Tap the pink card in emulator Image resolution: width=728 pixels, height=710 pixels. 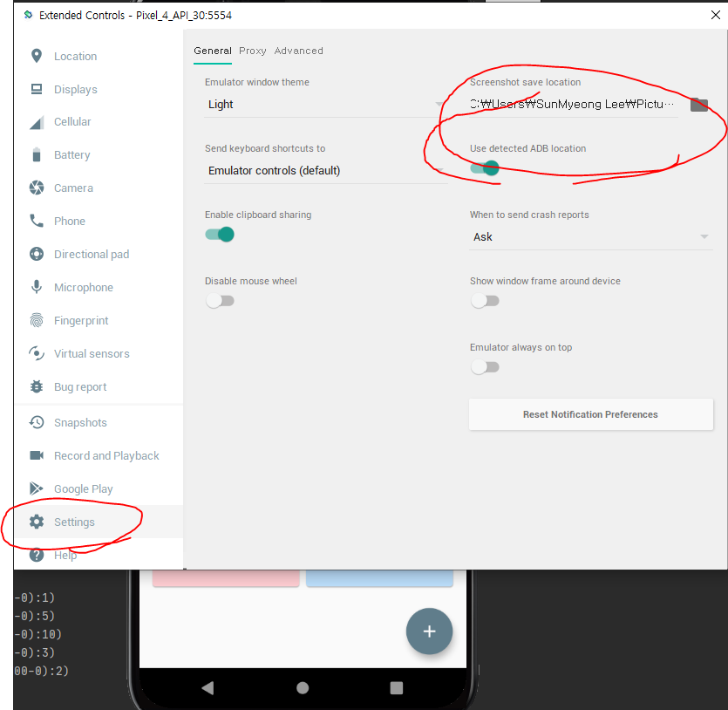tap(226, 578)
